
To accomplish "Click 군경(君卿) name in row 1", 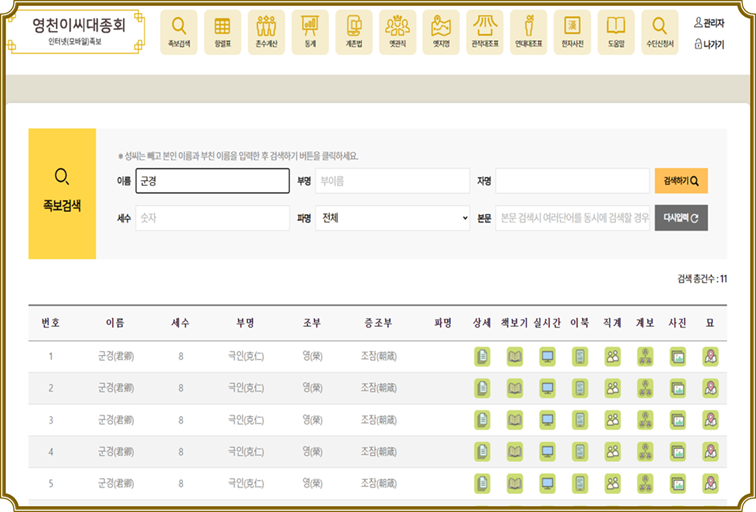I will 116,356.
